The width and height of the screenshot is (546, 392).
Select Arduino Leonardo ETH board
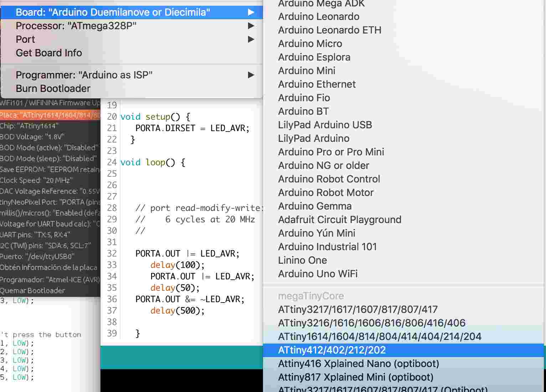click(x=403, y=30)
